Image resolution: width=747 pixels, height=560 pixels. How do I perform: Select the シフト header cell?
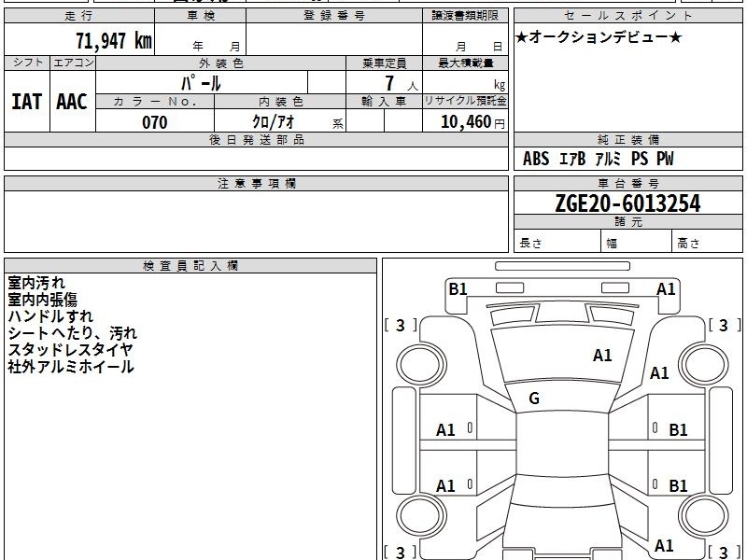[27, 63]
